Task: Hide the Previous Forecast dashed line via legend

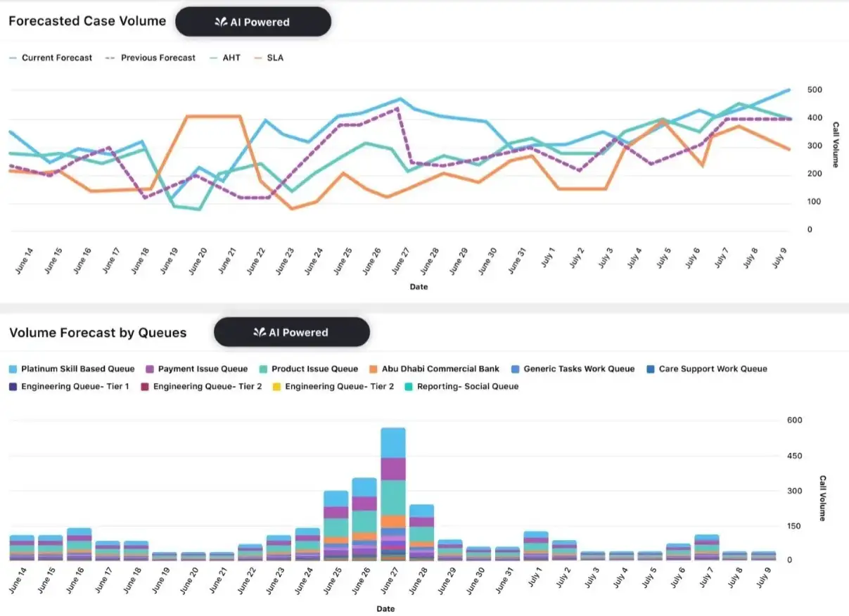Action: click(x=149, y=58)
